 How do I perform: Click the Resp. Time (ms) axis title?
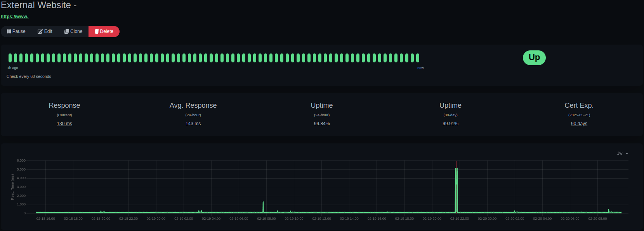point(12,187)
